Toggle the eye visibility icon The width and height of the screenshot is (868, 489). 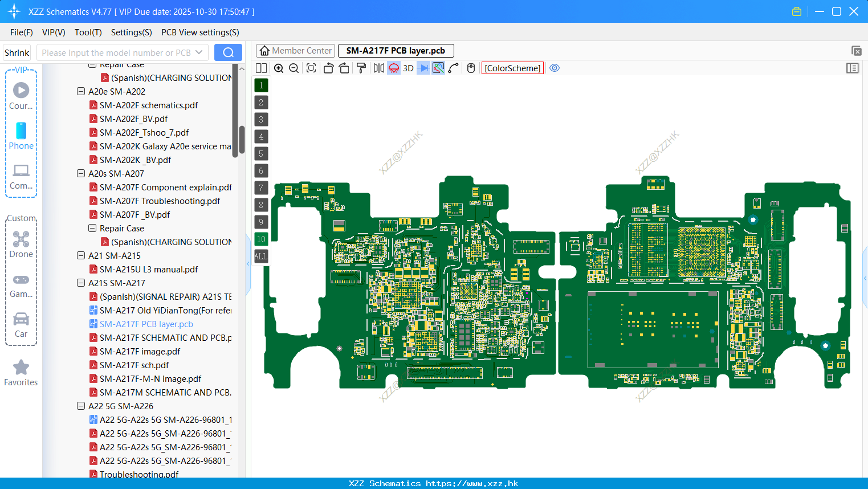pyautogui.click(x=555, y=68)
